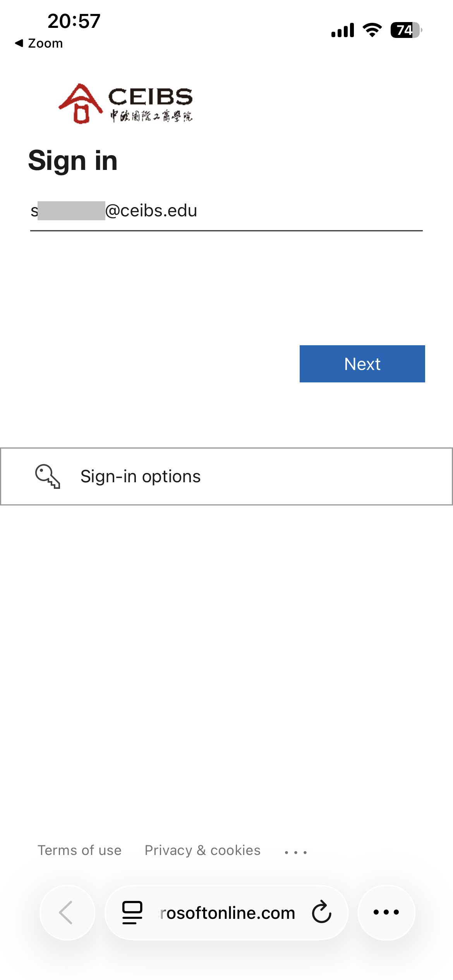This screenshot has width=453, height=980.
Task: Tap the cellular signal bars icon
Action: point(343,30)
